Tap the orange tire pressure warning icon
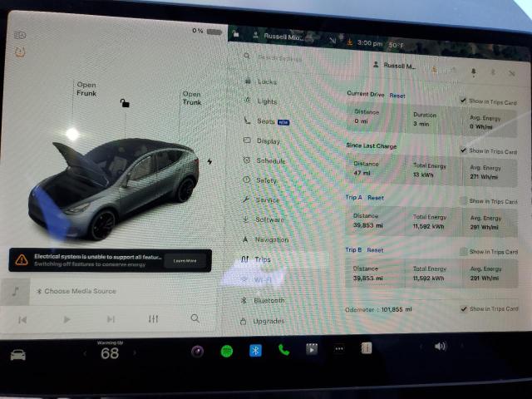The width and height of the screenshot is (532, 399). click(20, 52)
